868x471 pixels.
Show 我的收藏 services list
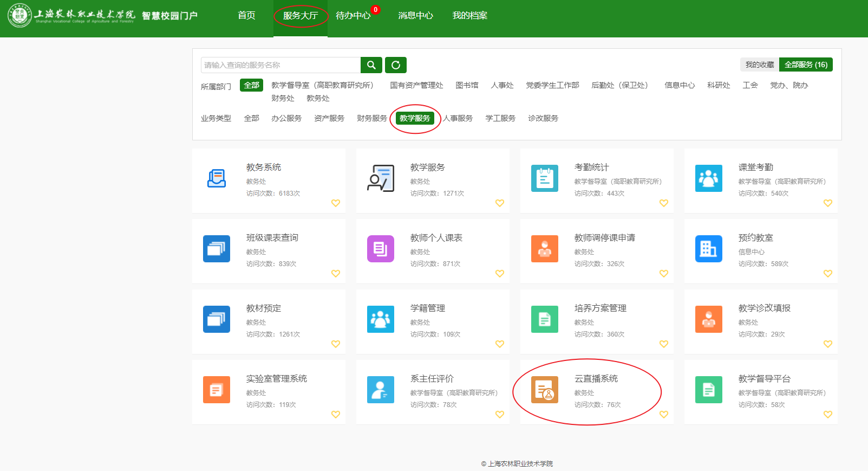[x=759, y=64]
